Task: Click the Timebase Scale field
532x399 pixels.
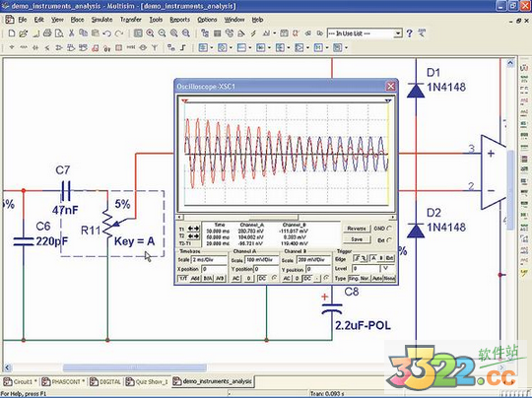Action: (209, 260)
